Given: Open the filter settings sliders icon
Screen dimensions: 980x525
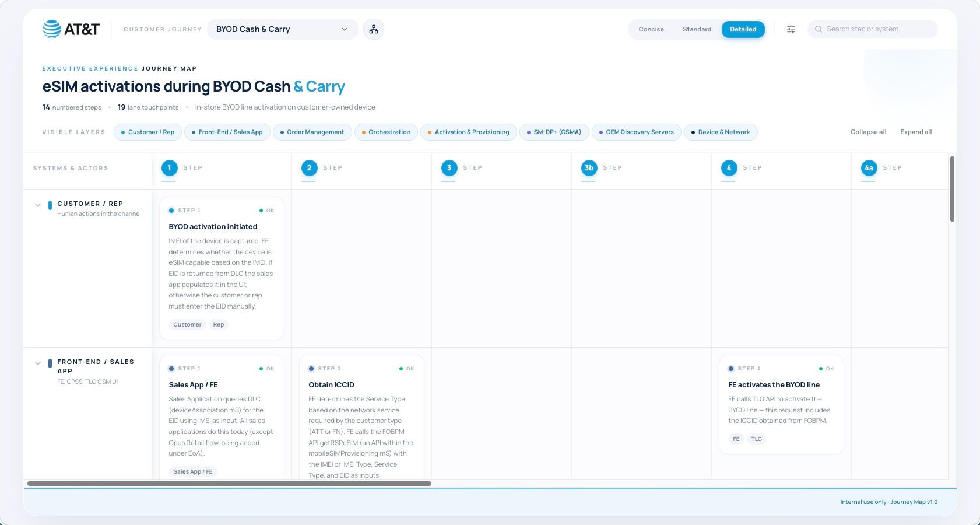Looking at the screenshot, I should click(x=791, y=29).
